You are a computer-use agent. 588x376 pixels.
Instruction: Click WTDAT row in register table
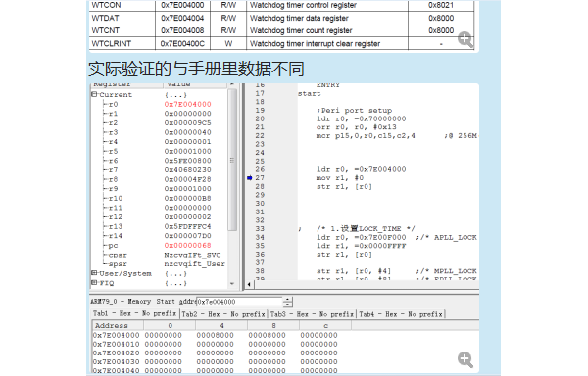[281, 18]
